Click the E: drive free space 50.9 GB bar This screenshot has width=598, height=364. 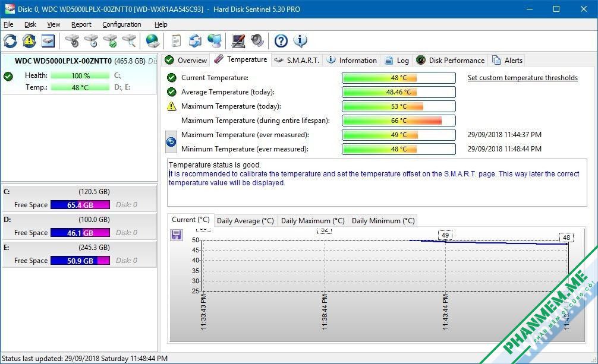point(80,261)
